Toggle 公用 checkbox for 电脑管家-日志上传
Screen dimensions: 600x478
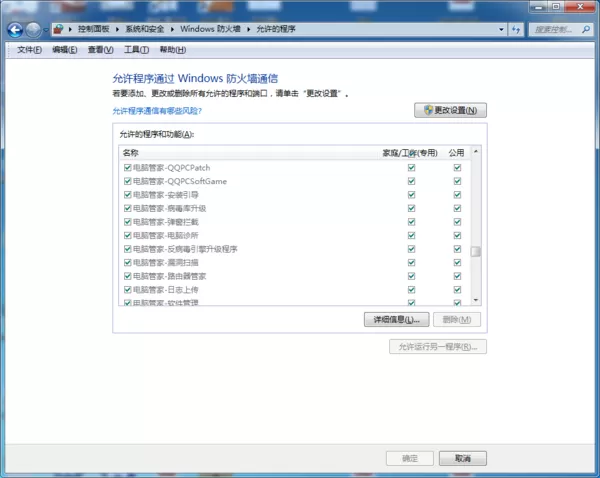click(x=457, y=290)
